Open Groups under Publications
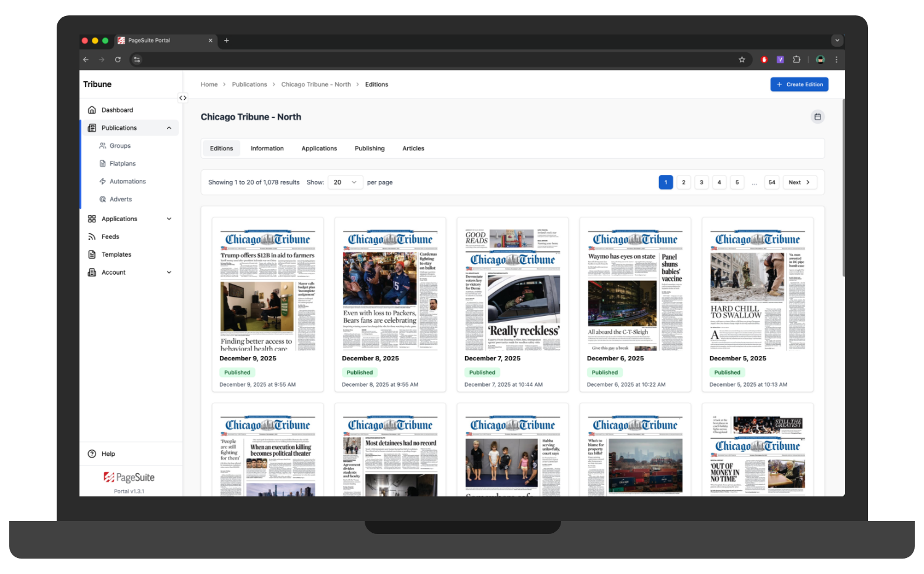Screen dimensions: 924x574 [x=120, y=146]
